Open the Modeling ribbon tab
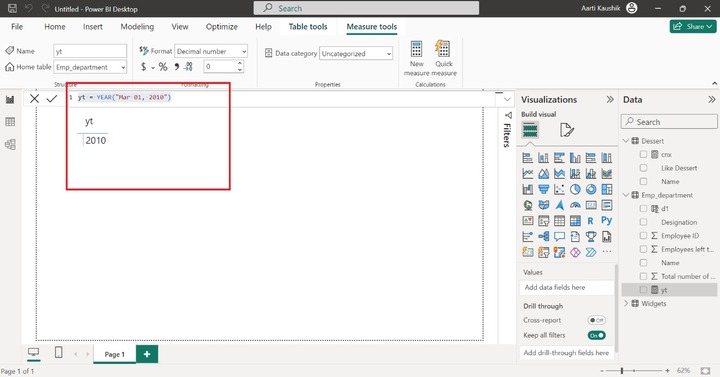This screenshot has width=720, height=377. pyautogui.click(x=137, y=27)
